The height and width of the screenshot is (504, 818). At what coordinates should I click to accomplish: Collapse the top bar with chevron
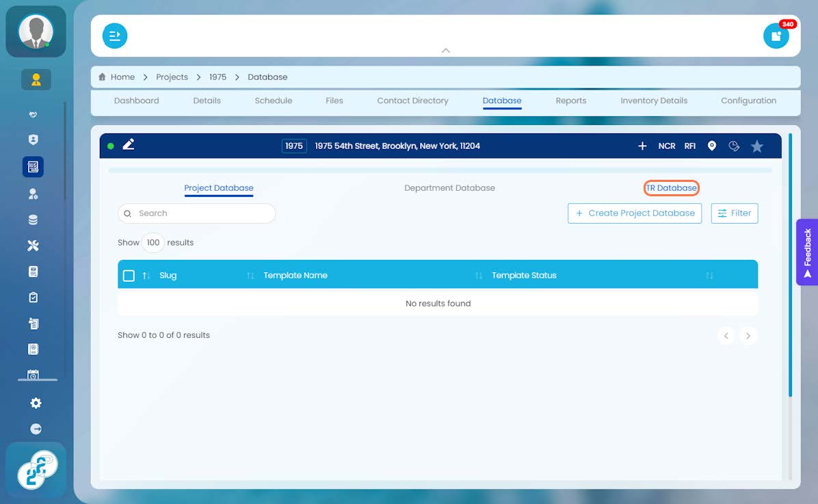point(445,51)
